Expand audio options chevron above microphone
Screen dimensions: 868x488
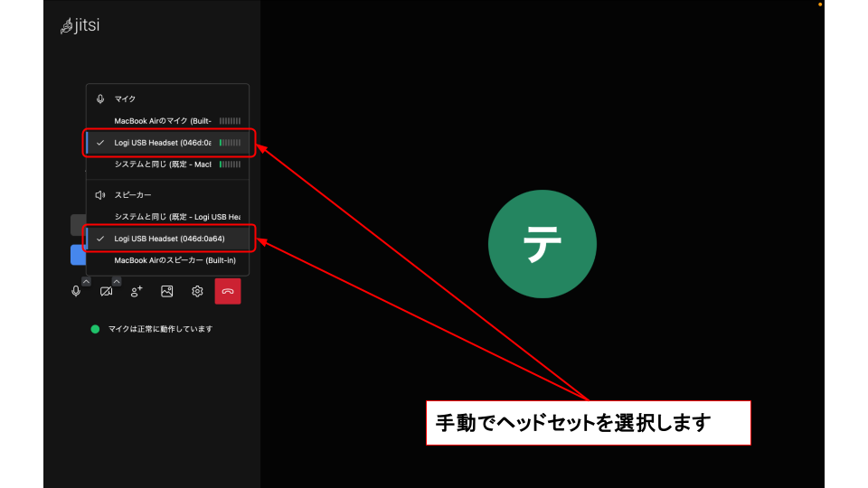(86, 281)
